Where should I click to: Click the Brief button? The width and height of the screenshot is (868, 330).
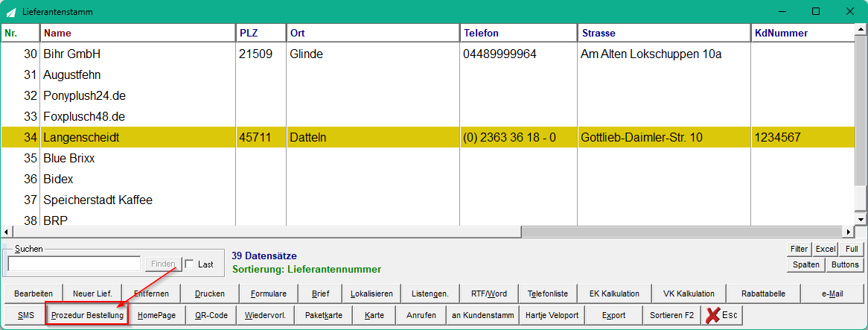coord(320,293)
